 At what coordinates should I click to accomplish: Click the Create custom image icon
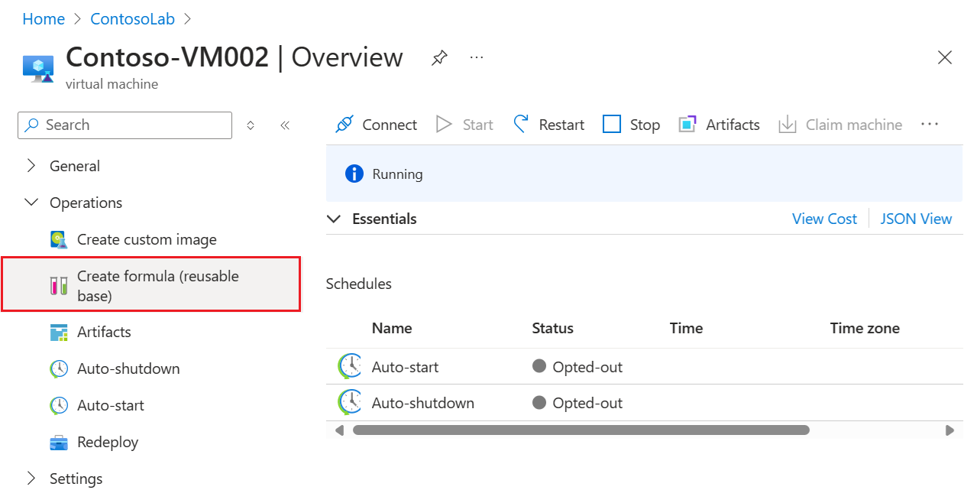pyautogui.click(x=59, y=240)
